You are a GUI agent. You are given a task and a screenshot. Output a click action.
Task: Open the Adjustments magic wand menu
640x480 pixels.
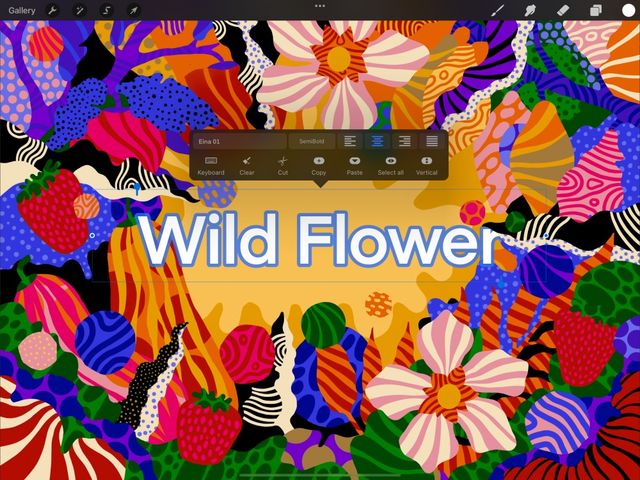[79, 10]
